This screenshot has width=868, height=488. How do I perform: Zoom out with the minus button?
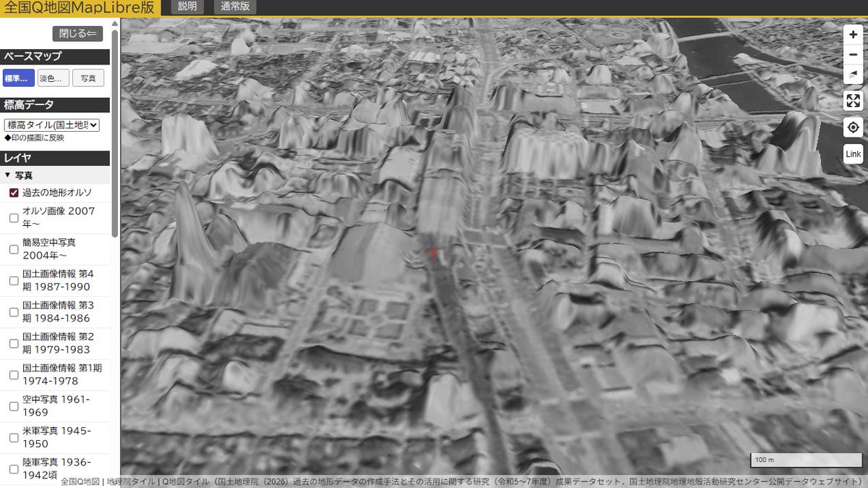point(854,54)
